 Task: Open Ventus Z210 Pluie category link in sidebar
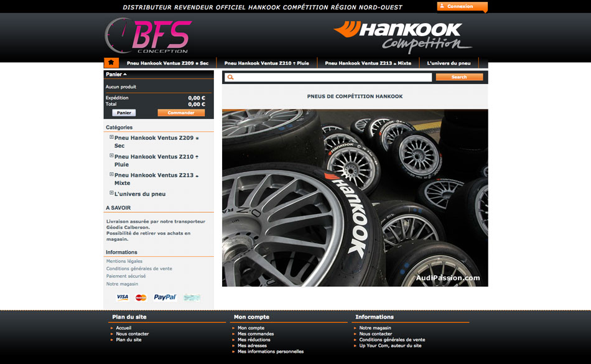click(156, 161)
